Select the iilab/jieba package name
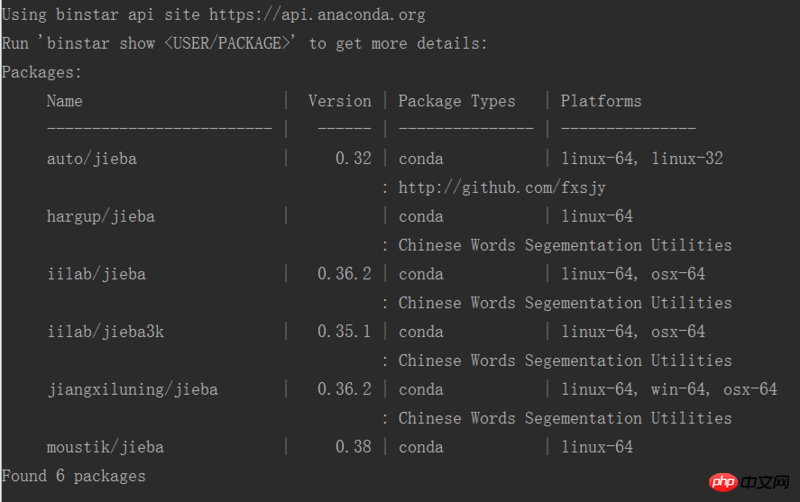 [x=96, y=274]
